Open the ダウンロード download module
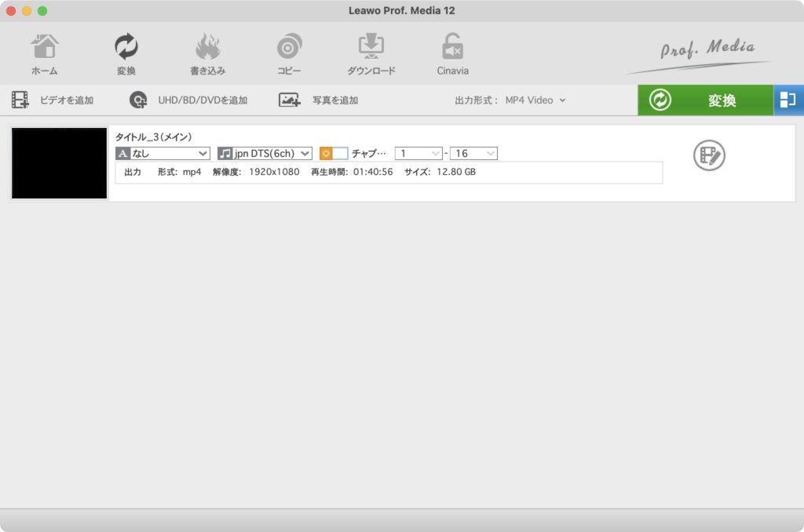Image resolution: width=804 pixels, height=532 pixels. point(371,54)
